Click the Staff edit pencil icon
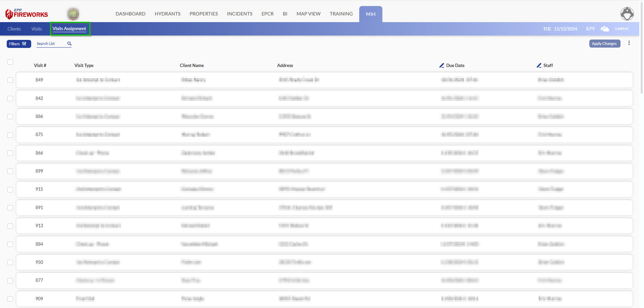The width and height of the screenshot is (644, 308). point(539,65)
